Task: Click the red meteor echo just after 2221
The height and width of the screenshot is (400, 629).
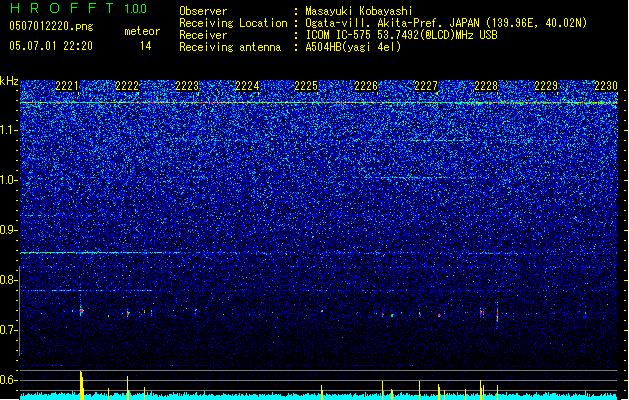Action: pos(81,311)
